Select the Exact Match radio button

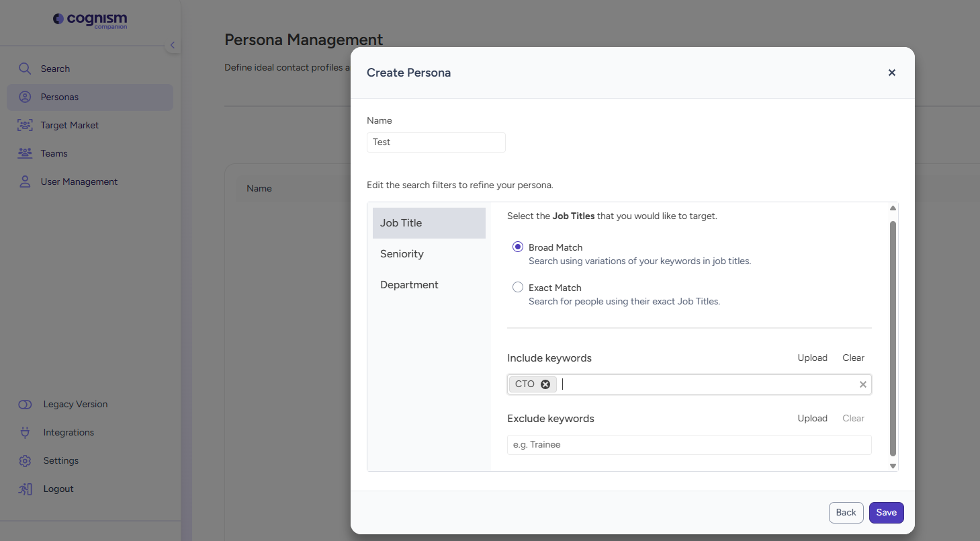(518, 288)
